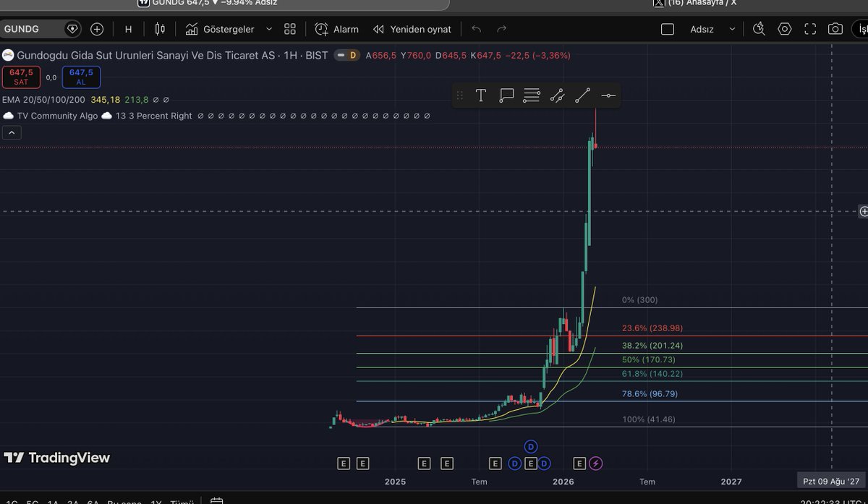
Task: Open the H interval selector
Action: (129, 30)
